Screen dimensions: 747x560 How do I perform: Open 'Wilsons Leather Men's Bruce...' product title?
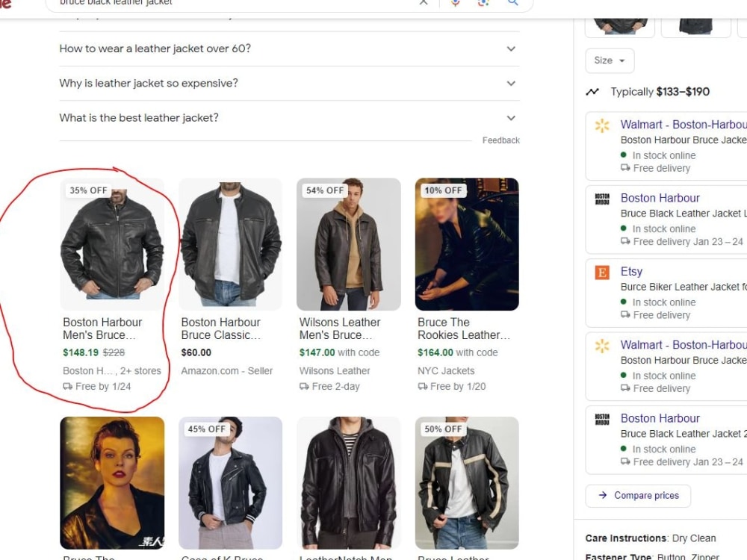(340, 329)
